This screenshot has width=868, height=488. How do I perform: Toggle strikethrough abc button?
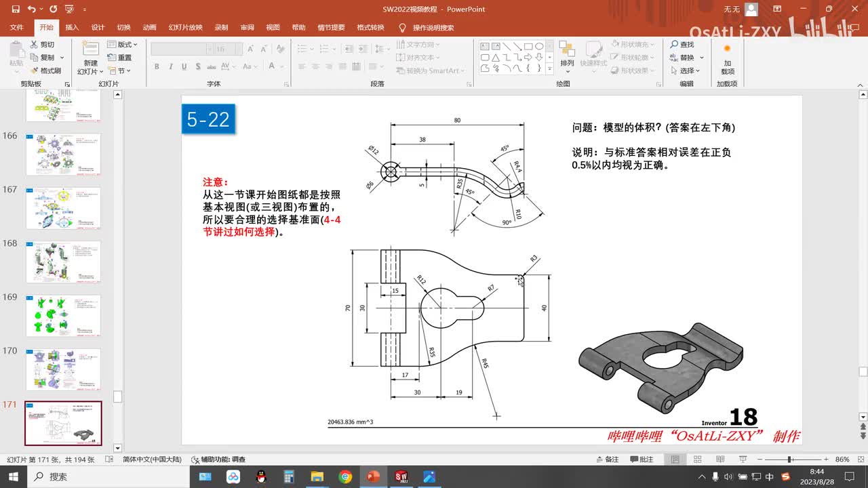coord(212,66)
